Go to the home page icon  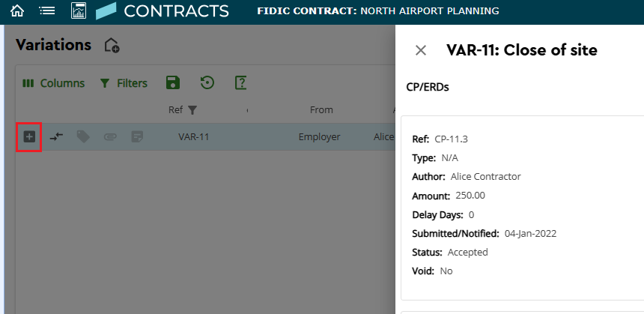pos(17,11)
